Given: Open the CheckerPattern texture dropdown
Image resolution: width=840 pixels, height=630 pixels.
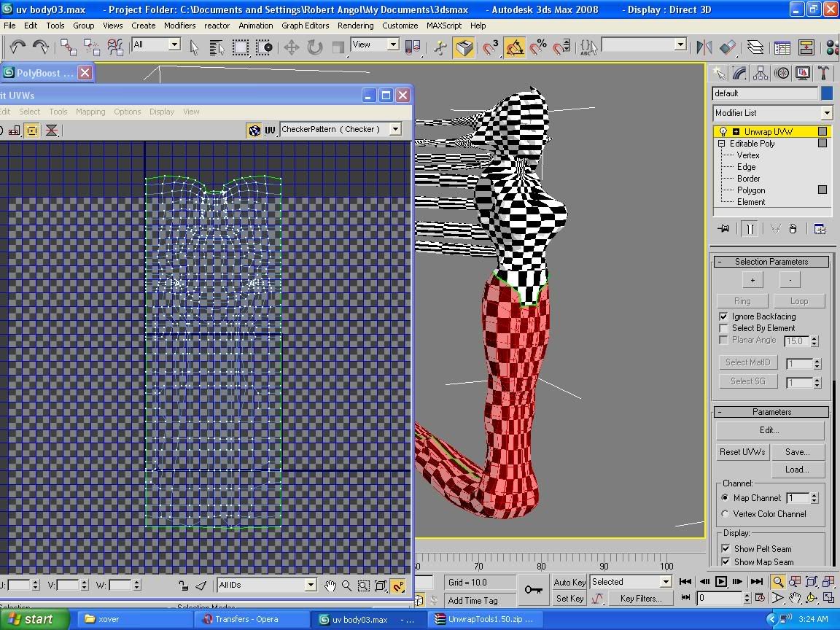Looking at the screenshot, I should point(395,129).
